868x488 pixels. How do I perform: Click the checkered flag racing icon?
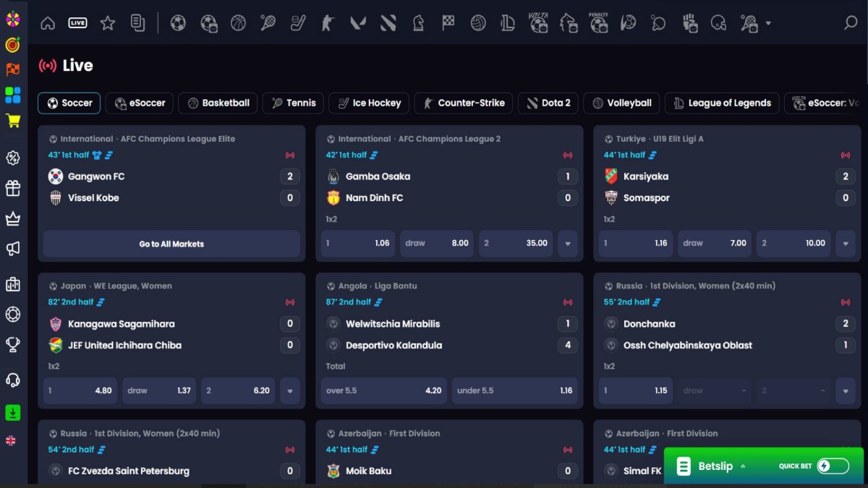pyautogui.click(x=448, y=23)
